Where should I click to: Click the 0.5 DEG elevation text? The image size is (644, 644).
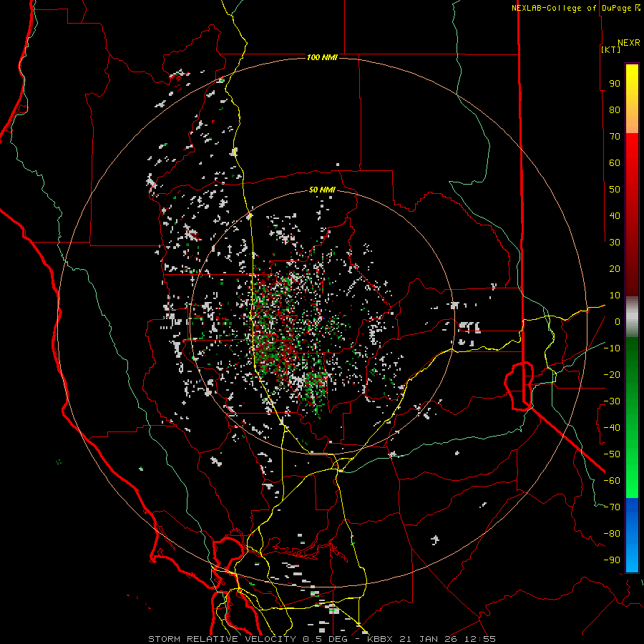point(326,639)
